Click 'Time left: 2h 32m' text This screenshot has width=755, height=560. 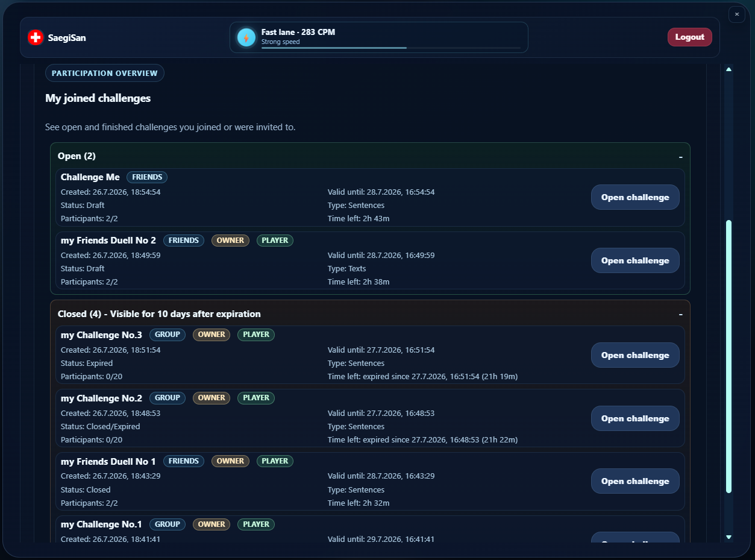pos(359,503)
